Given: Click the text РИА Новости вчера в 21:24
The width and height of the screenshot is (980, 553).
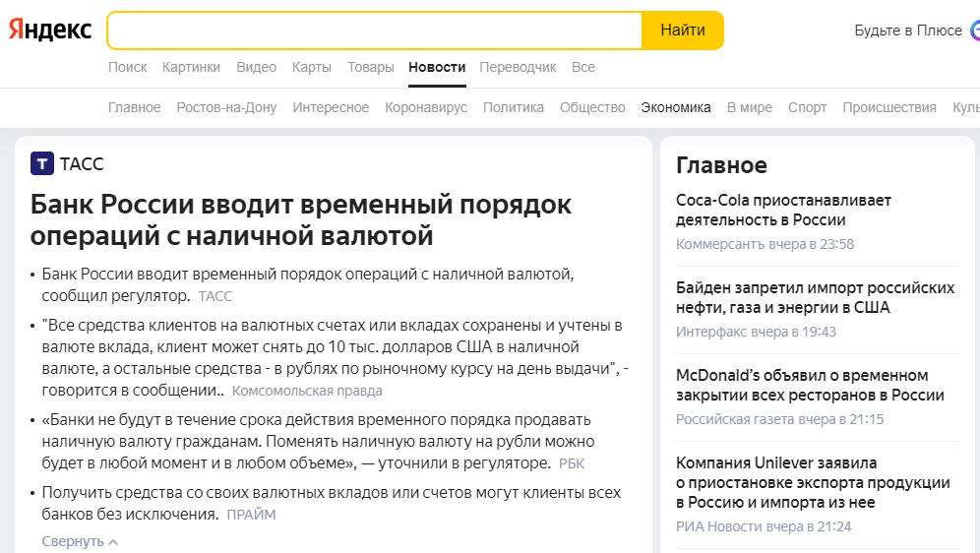Looking at the screenshot, I should click(x=764, y=526).
